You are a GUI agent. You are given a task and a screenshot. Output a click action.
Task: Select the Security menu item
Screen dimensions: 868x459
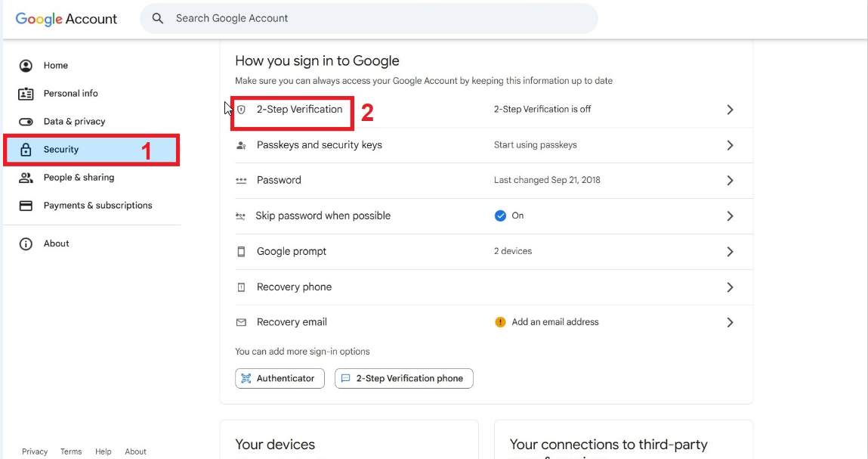click(x=61, y=150)
